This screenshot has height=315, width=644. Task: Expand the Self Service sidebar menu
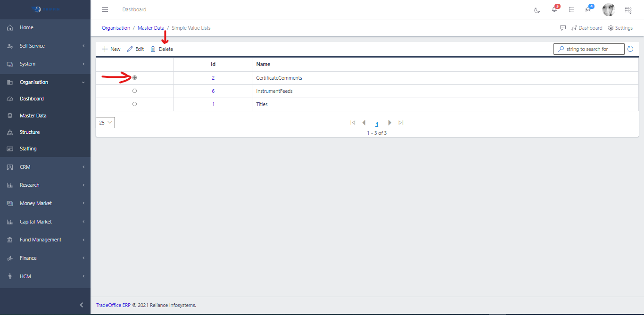45,46
